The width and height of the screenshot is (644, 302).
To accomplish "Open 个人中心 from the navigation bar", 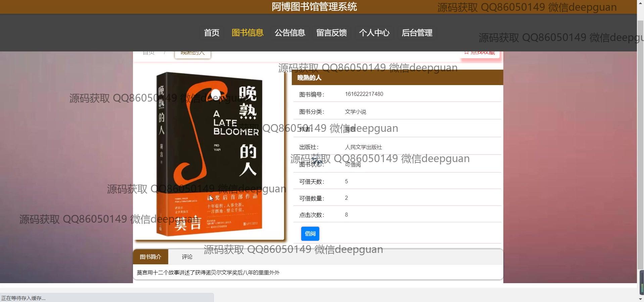I will (x=374, y=33).
